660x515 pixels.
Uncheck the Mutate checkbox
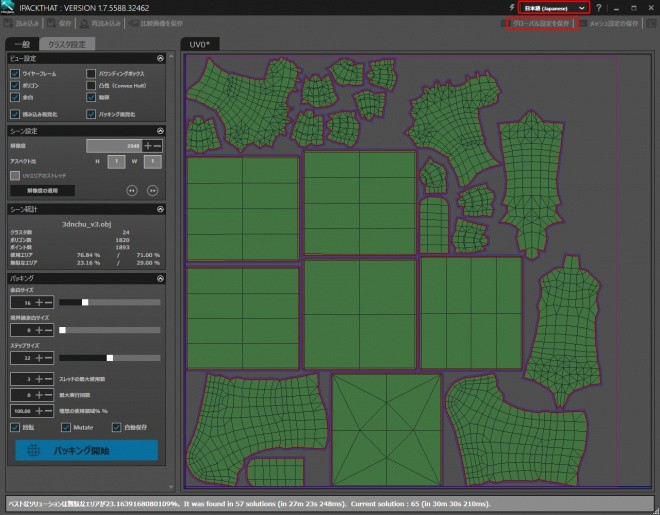(x=66, y=427)
